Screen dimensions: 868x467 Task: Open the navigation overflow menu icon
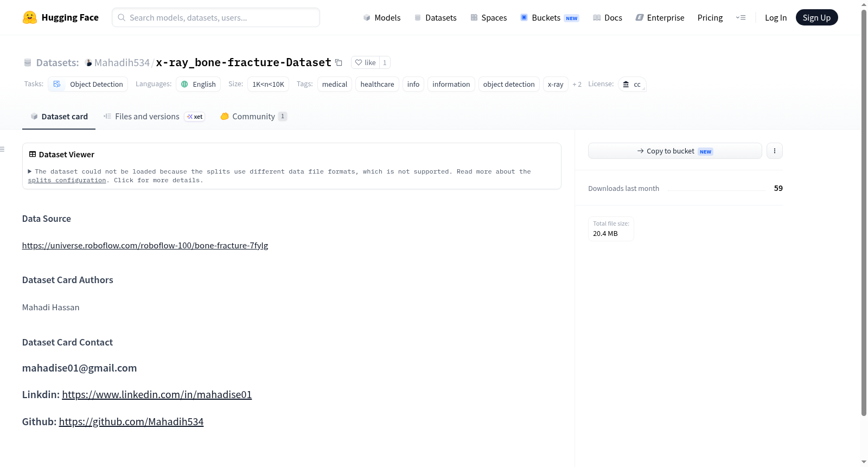tap(741, 17)
